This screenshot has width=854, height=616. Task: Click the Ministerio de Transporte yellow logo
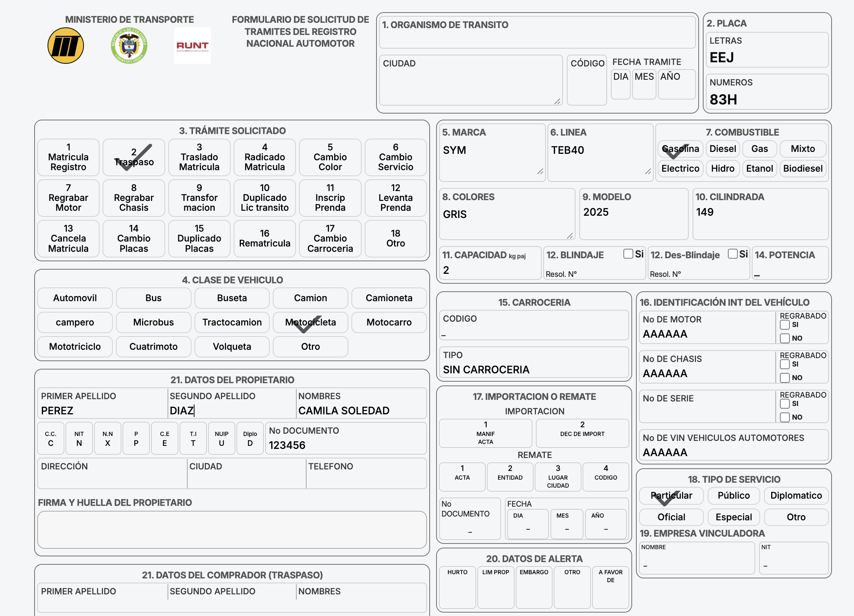click(x=66, y=46)
